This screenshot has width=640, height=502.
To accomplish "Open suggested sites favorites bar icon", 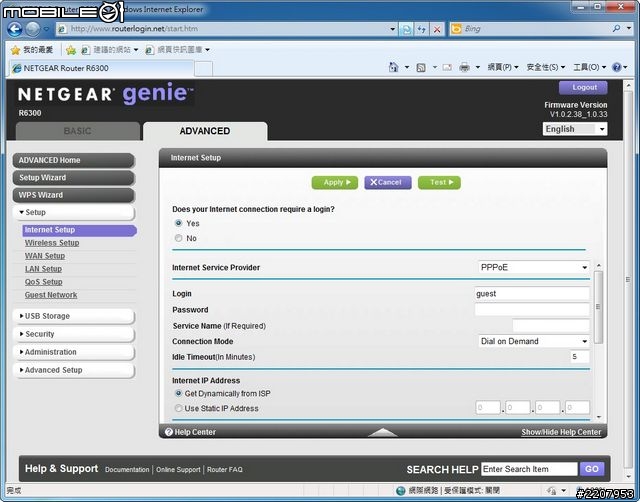I will [85, 50].
